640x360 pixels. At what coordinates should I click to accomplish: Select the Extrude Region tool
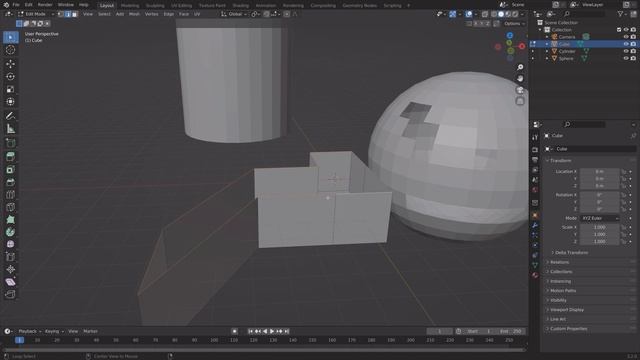point(11,157)
